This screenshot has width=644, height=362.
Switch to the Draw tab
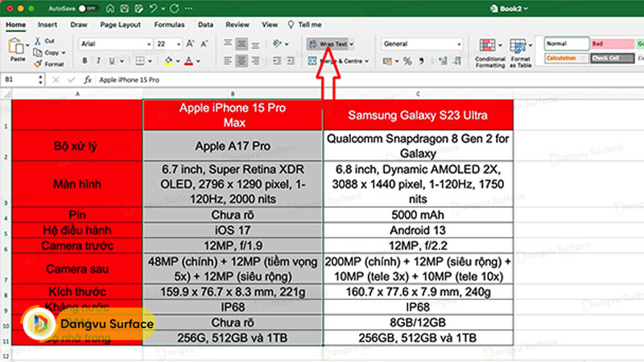coord(78,25)
